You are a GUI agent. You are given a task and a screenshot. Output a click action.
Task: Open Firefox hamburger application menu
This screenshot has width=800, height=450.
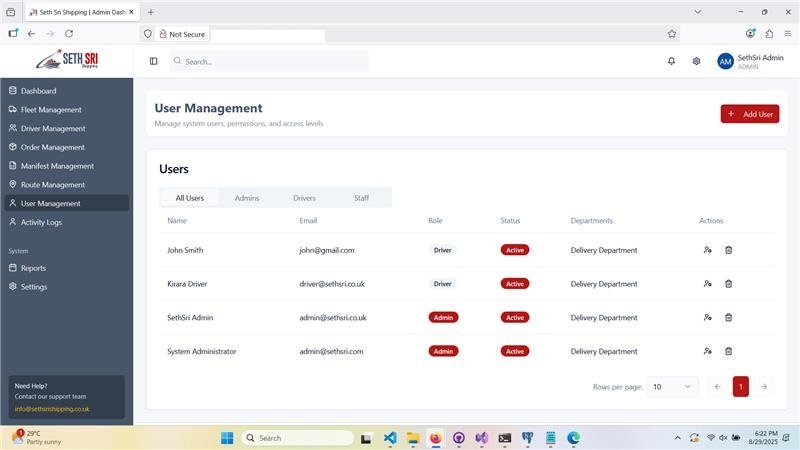[787, 33]
